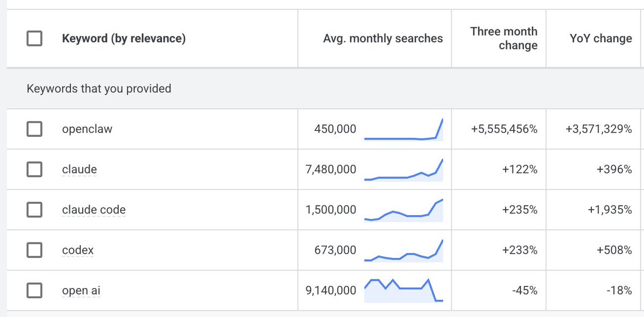Viewport: 644px width, 317px height.
Task: Click the +396% YoY change value
Action: point(614,169)
